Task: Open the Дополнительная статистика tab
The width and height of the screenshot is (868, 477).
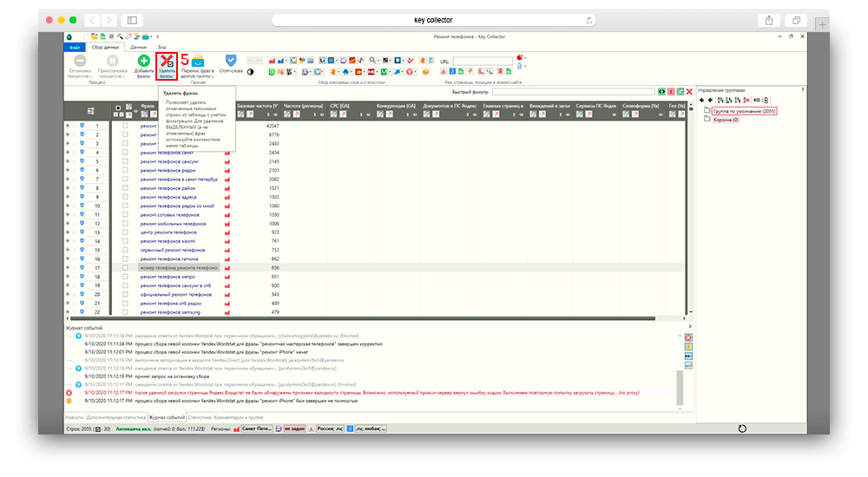Action: click(115, 417)
